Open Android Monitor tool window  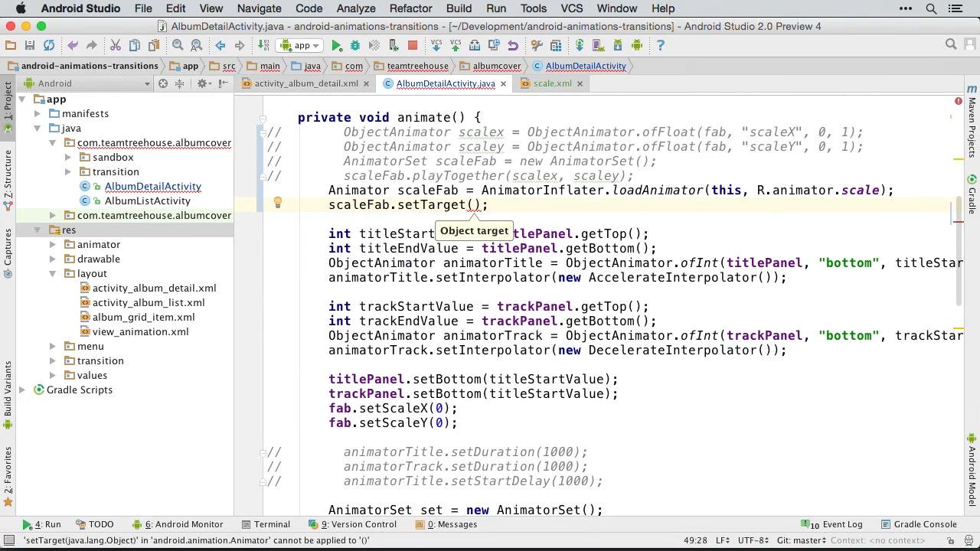178,524
